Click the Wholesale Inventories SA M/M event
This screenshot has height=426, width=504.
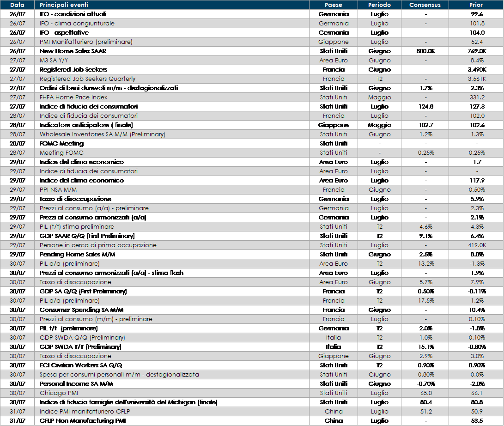(x=102, y=134)
